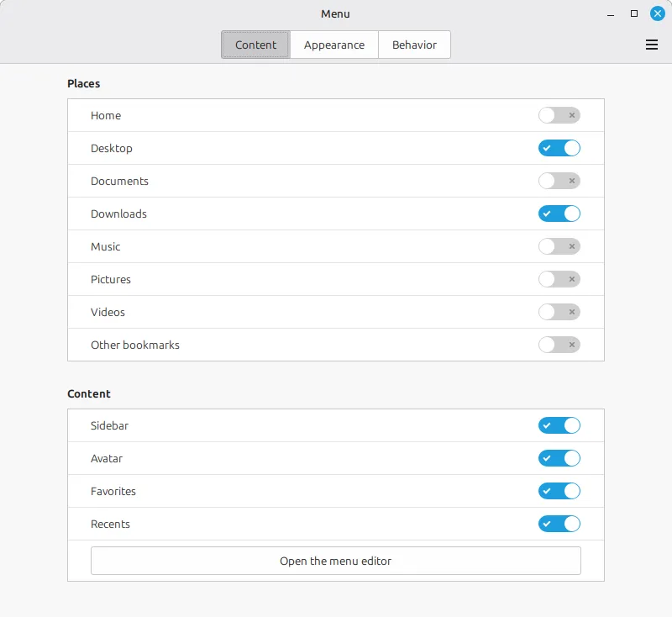
Task: Disable the Recents switch
Action: click(x=559, y=525)
